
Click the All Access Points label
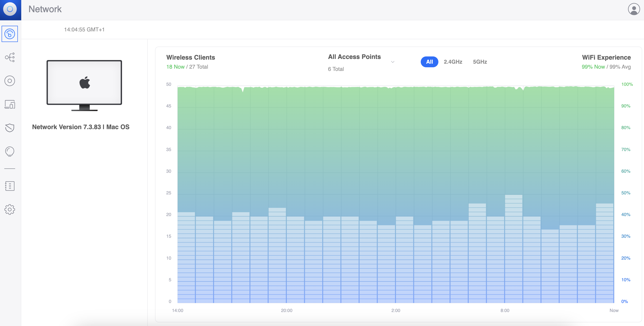click(x=354, y=57)
